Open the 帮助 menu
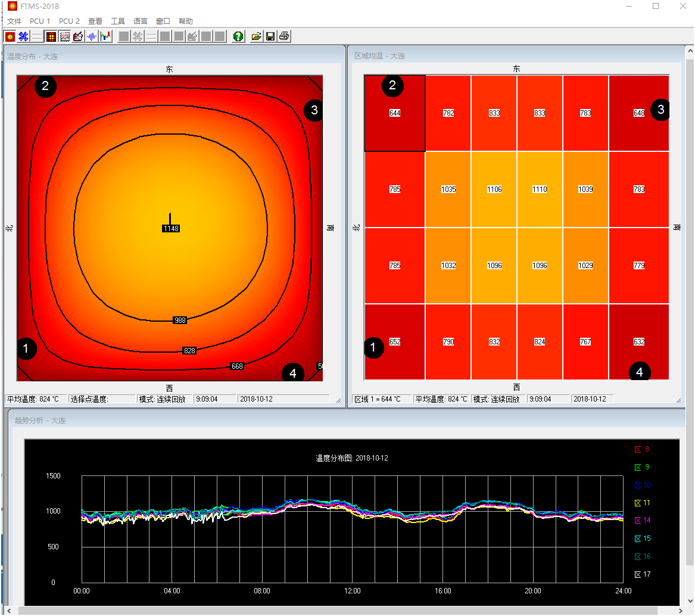This screenshot has height=616, width=695. click(186, 21)
